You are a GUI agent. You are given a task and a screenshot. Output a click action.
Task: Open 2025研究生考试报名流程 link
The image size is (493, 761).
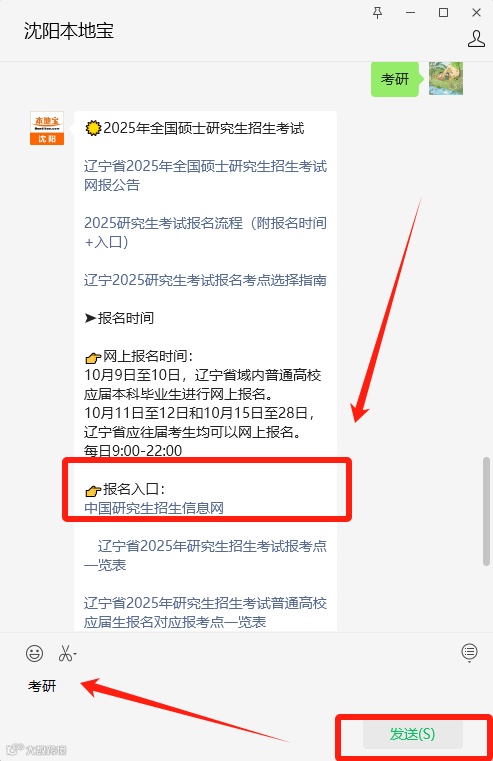(205, 232)
